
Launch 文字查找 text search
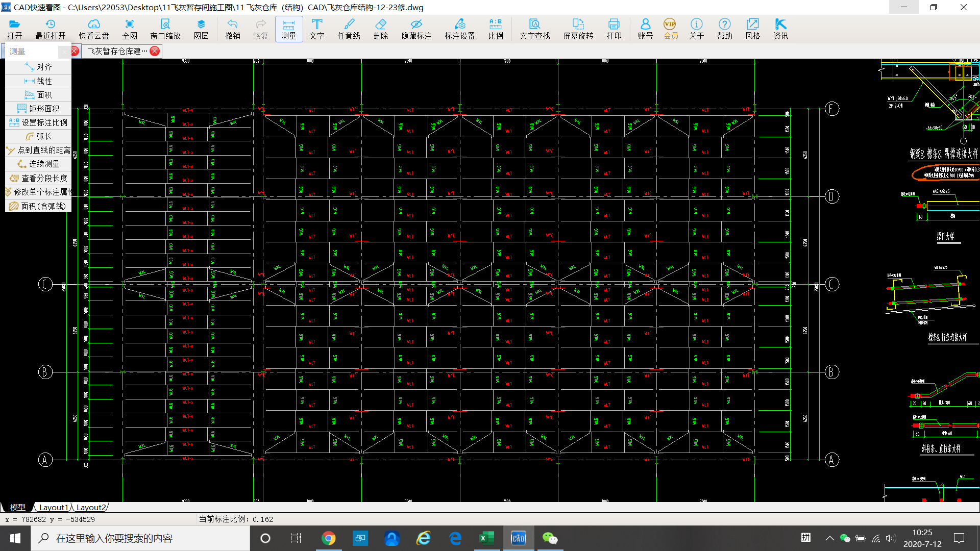535,29
